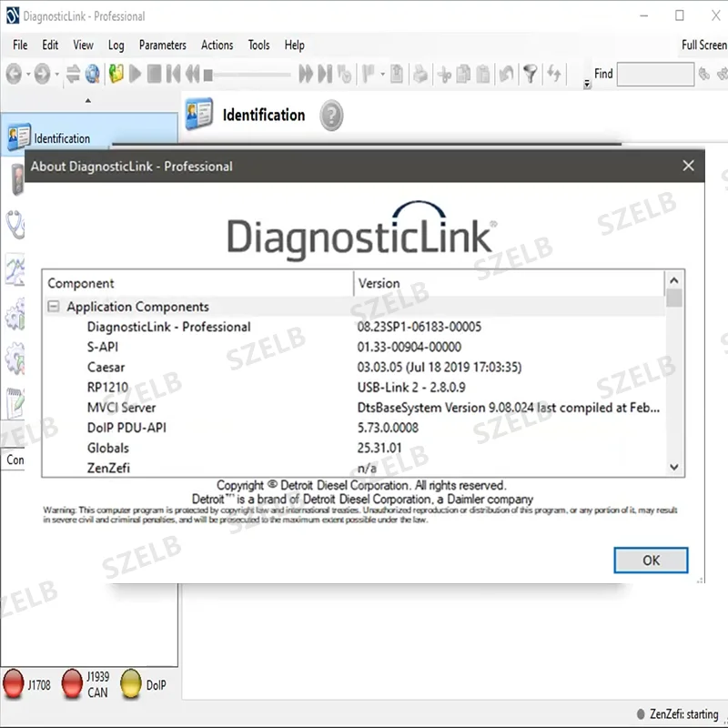The width and height of the screenshot is (728, 728).
Task: Click the Stop log playback button
Action: coord(154,74)
